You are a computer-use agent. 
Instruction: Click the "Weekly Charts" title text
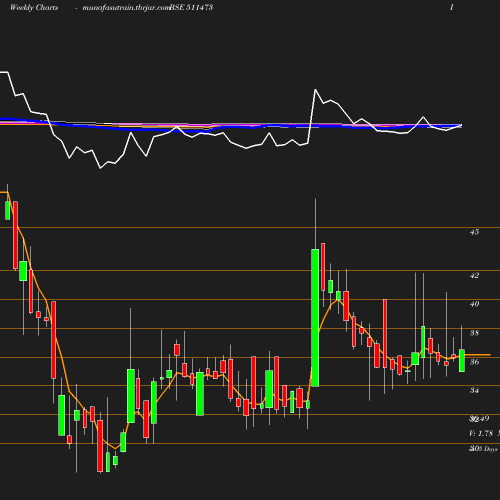point(34,7)
